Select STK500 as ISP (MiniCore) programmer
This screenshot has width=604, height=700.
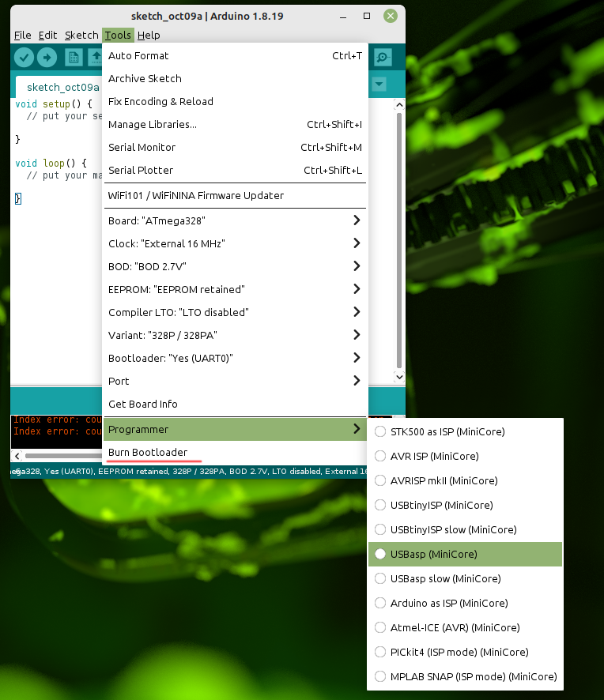click(x=465, y=431)
